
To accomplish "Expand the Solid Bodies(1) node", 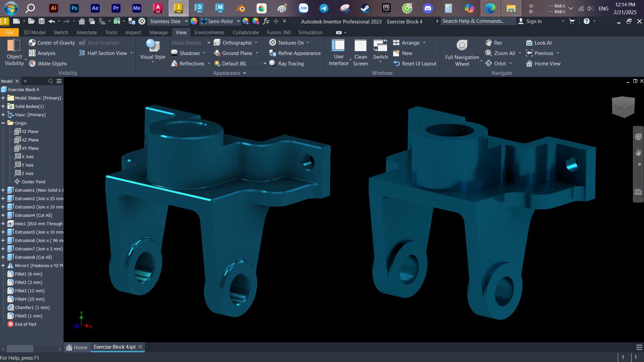I will pos(3,106).
